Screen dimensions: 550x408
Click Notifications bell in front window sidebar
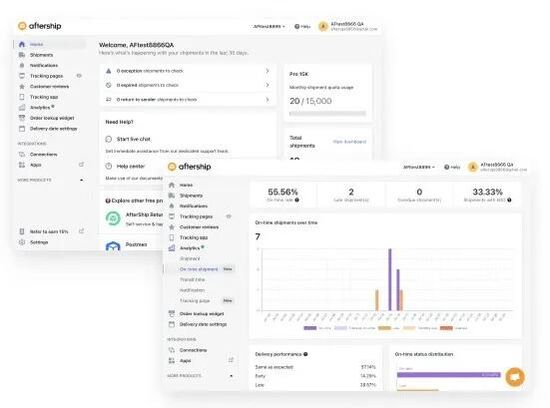click(x=172, y=206)
